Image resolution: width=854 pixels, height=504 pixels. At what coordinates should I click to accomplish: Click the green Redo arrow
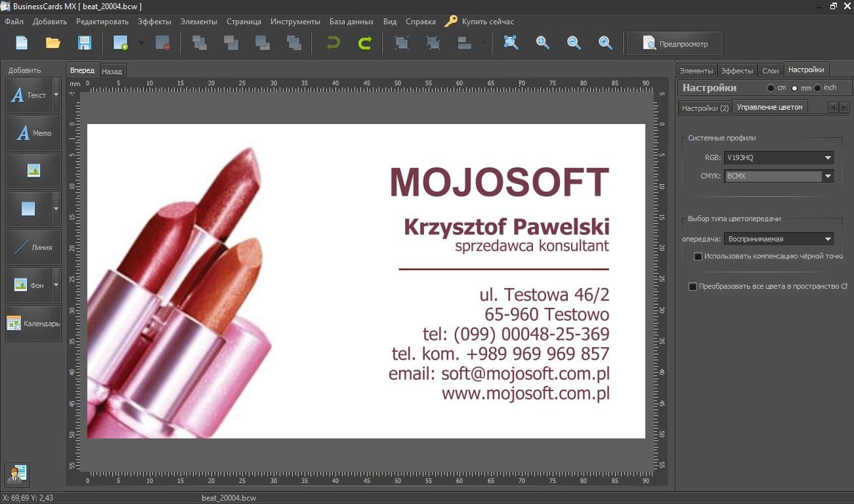tap(364, 43)
